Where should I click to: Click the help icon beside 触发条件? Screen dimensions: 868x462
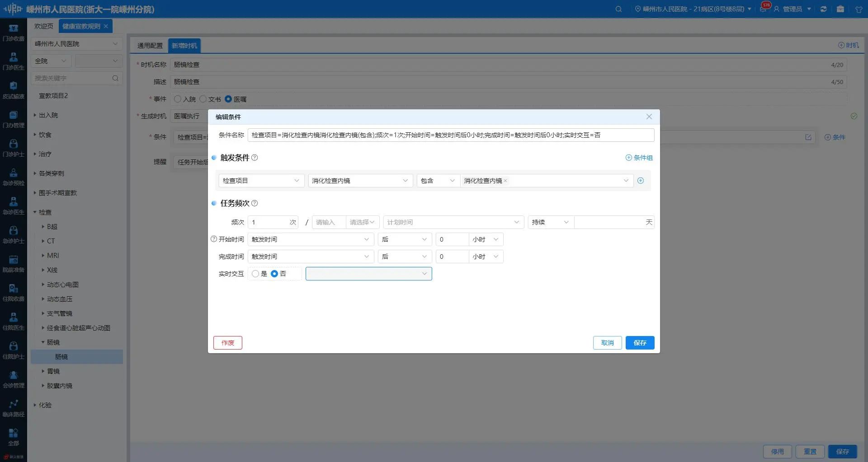[x=255, y=158]
